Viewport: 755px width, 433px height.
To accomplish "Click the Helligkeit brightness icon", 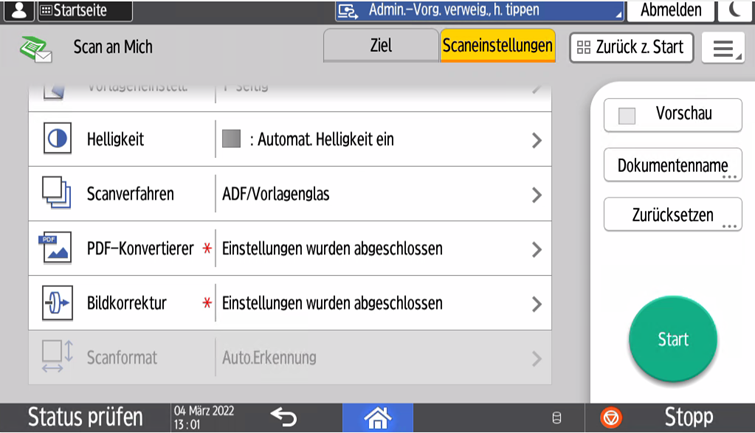I will tap(57, 140).
